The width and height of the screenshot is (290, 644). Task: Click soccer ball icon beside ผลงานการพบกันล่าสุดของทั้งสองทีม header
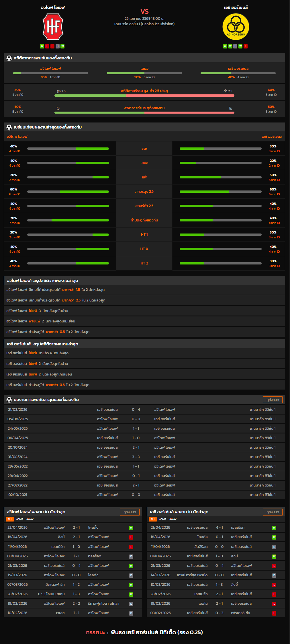(x=9, y=400)
